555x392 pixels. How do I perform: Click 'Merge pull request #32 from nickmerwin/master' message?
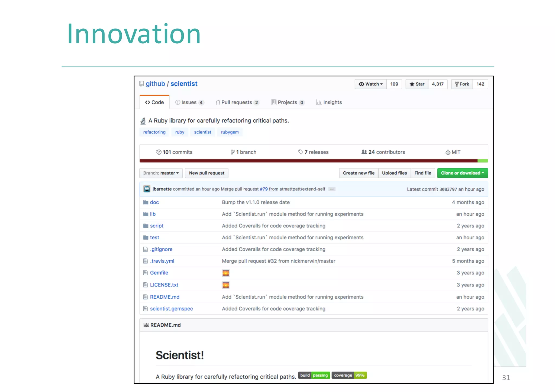point(279,261)
